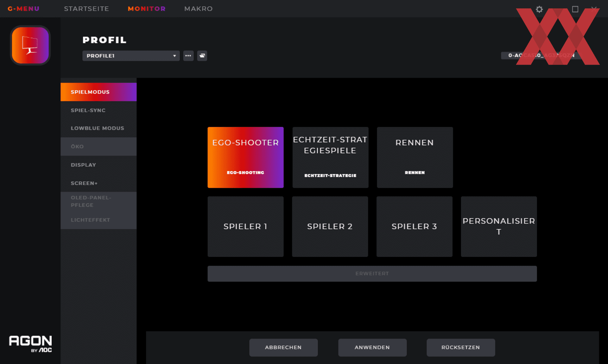Screen dimensions: 608x364
Task: Switch to the Makro tab
Action: 199,9
